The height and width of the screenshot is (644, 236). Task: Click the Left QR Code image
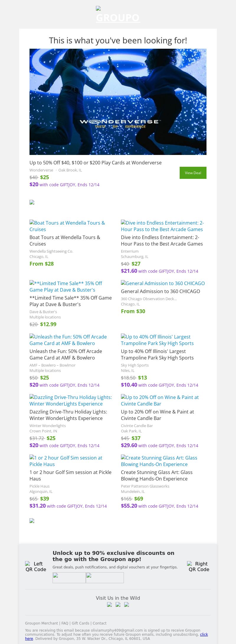36,566
